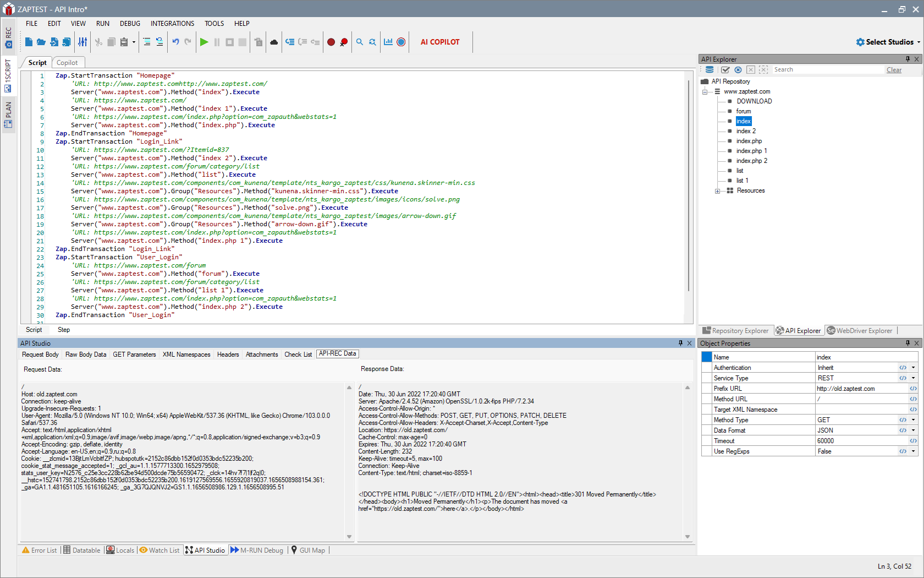Toggle breakpoint red circle icon
This screenshot has height=578, width=924.
click(x=331, y=42)
